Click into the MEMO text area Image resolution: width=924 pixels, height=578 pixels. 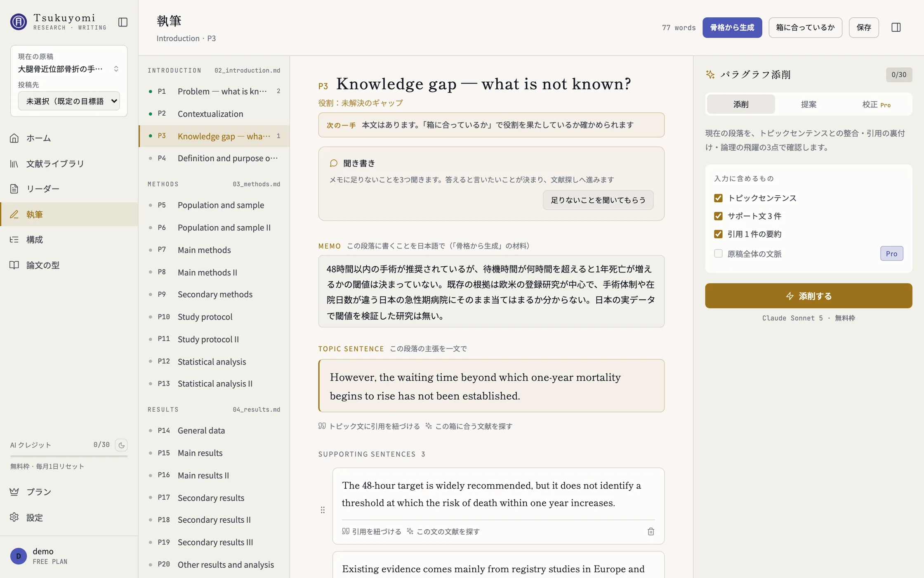pyautogui.click(x=491, y=291)
